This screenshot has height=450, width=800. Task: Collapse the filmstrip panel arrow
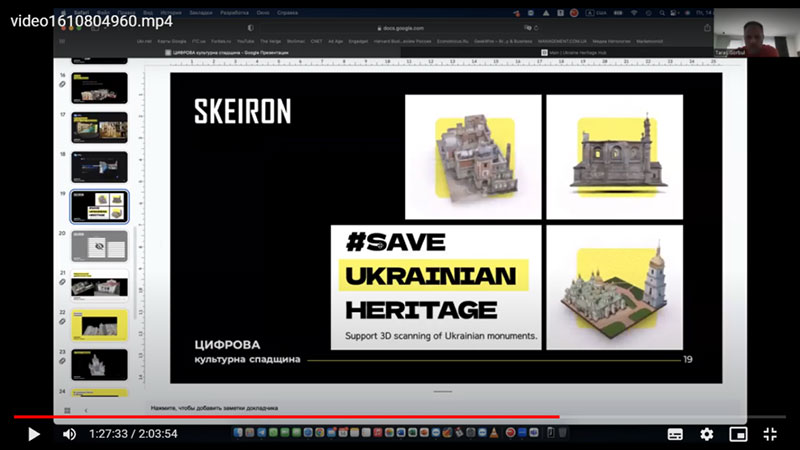click(86, 410)
